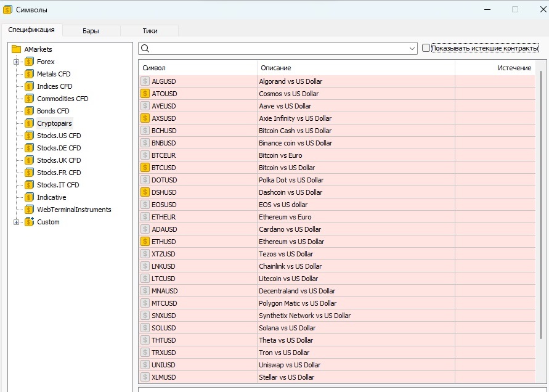Select the ADAUSD symbol row
The image size is (549, 392).
pyautogui.click(x=338, y=229)
